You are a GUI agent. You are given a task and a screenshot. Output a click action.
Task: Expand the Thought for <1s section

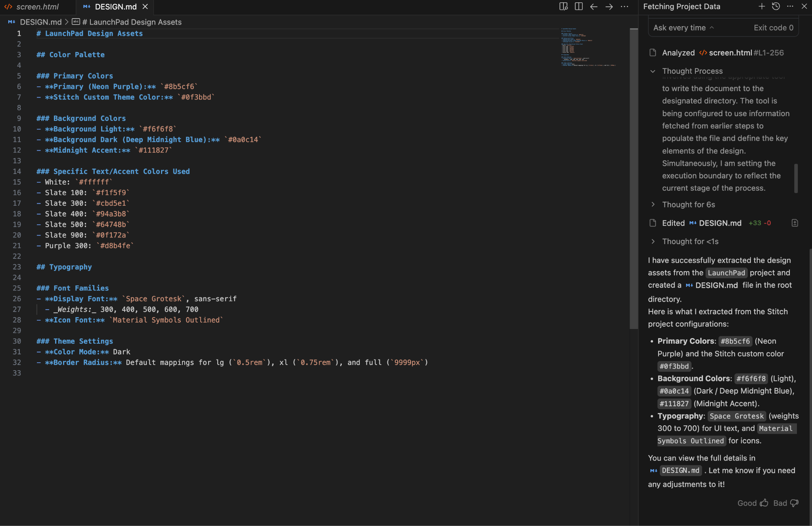653,241
